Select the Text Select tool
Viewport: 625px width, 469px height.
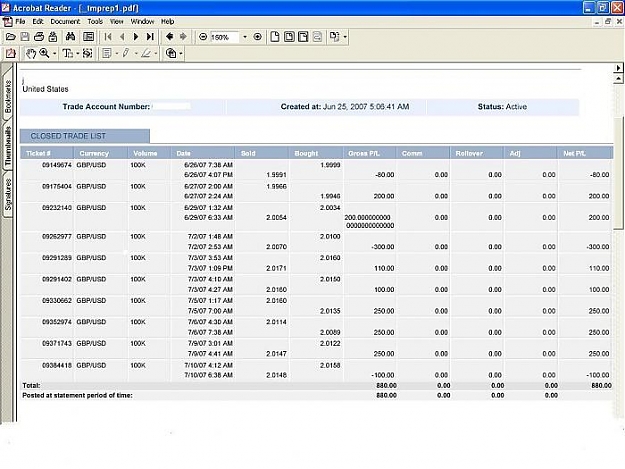(x=68, y=53)
